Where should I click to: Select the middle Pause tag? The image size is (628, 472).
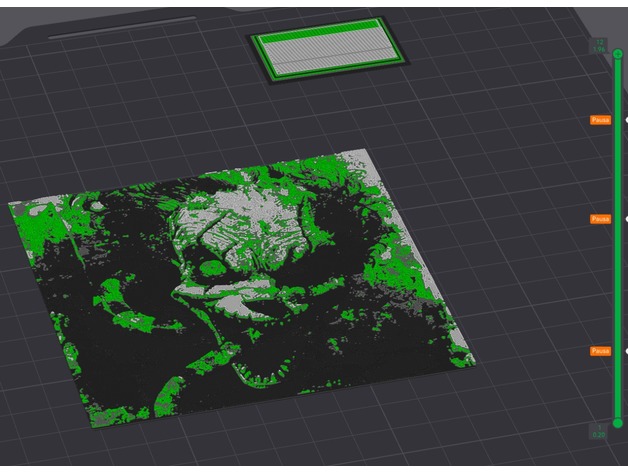(x=600, y=219)
